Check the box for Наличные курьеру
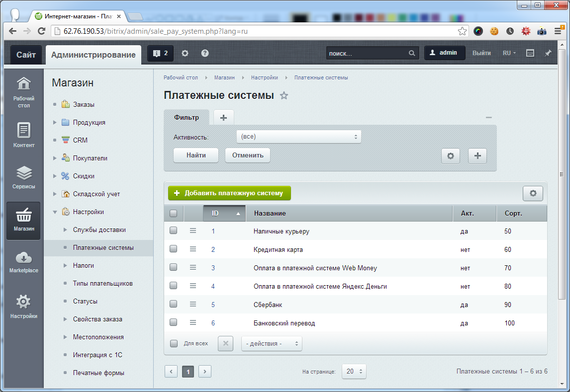 tap(173, 231)
